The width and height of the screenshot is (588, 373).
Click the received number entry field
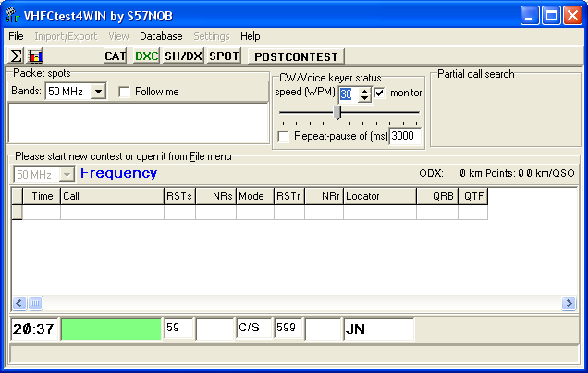click(x=323, y=329)
